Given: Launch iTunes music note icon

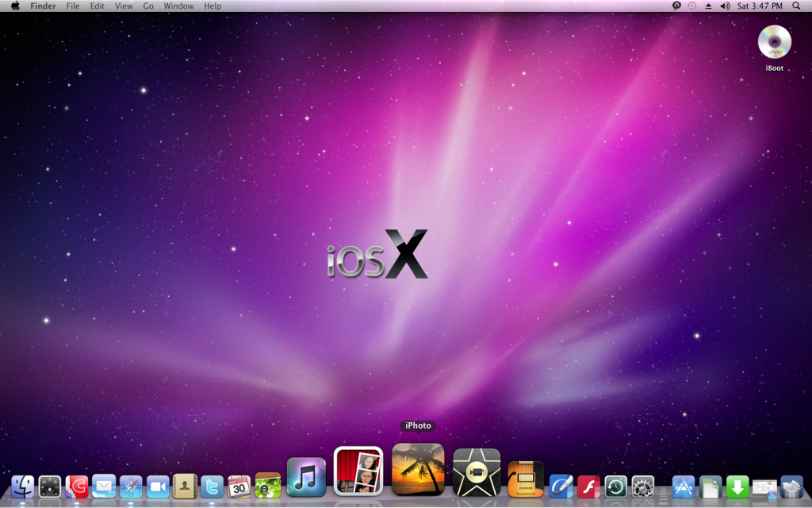Looking at the screenshot, I should point(306,477).
